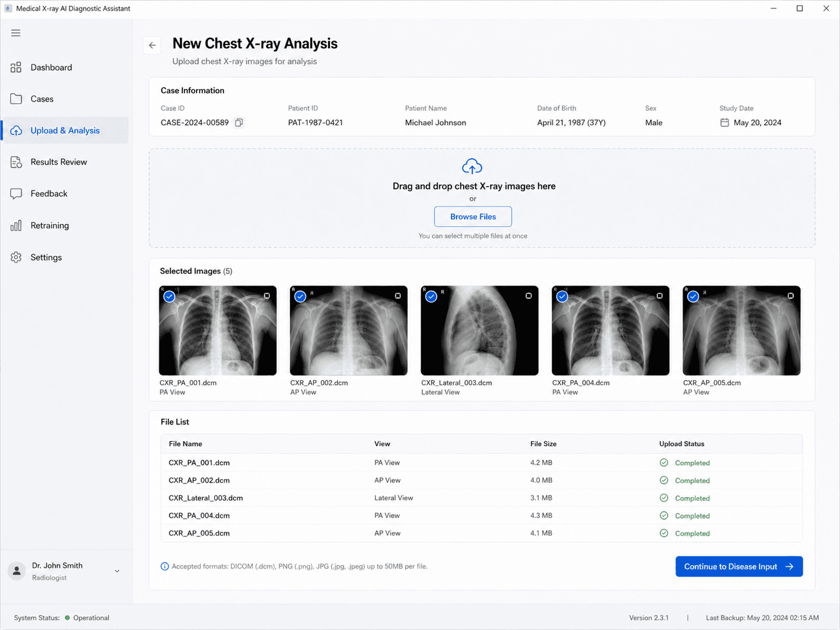
Task: Click the Last Backup timestamp in status bar
Action: click(762, 618)
